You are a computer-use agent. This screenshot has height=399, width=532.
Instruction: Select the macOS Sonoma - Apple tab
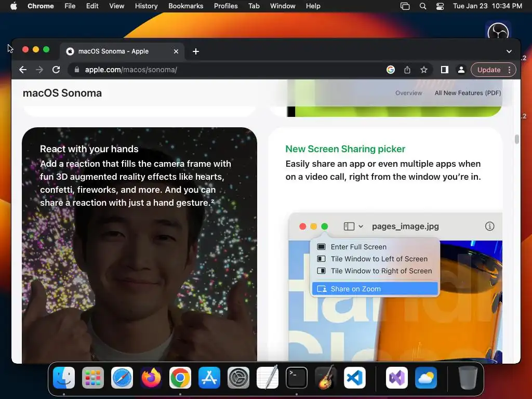click(123, 51)
